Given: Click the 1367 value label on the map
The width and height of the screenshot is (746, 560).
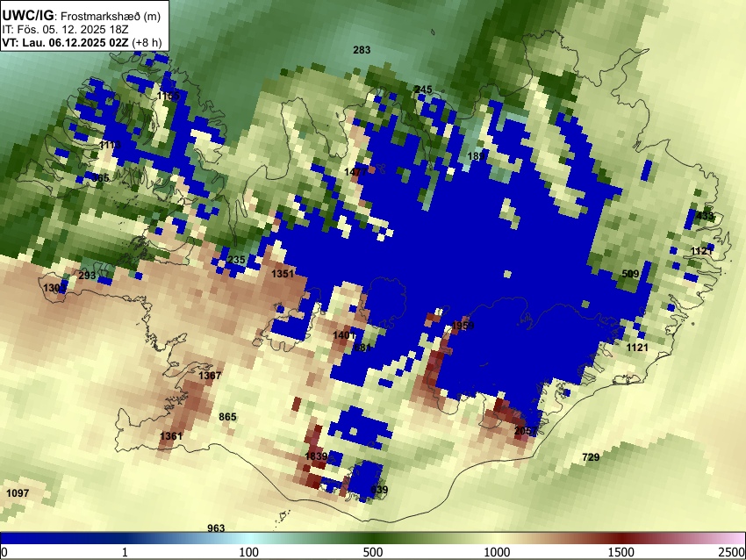Looking at the screenshot, I should 210,376.
